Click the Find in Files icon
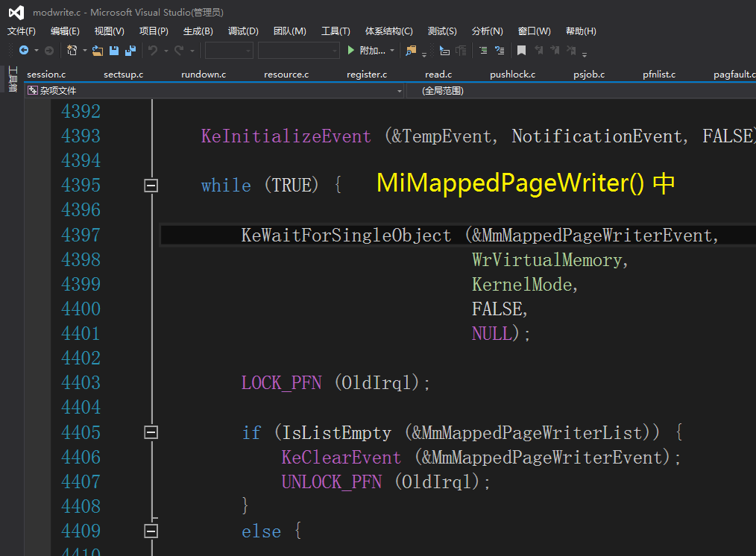 (411, 51)
